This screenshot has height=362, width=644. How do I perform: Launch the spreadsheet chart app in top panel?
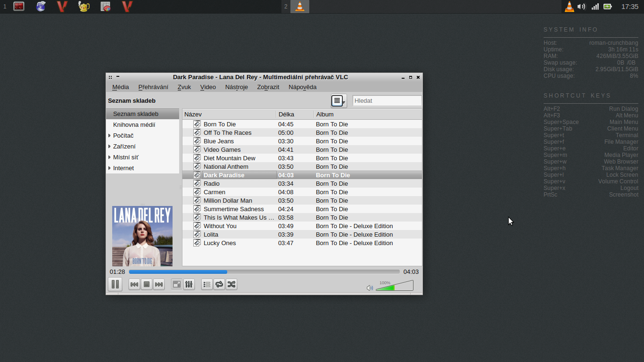tap(106, 7)
